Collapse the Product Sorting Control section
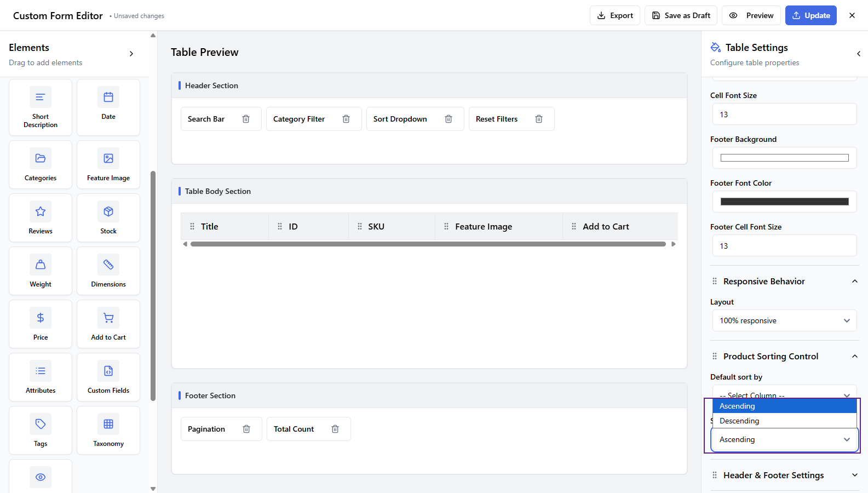This screenshot has height=493, width=868. tap(854, 356)
